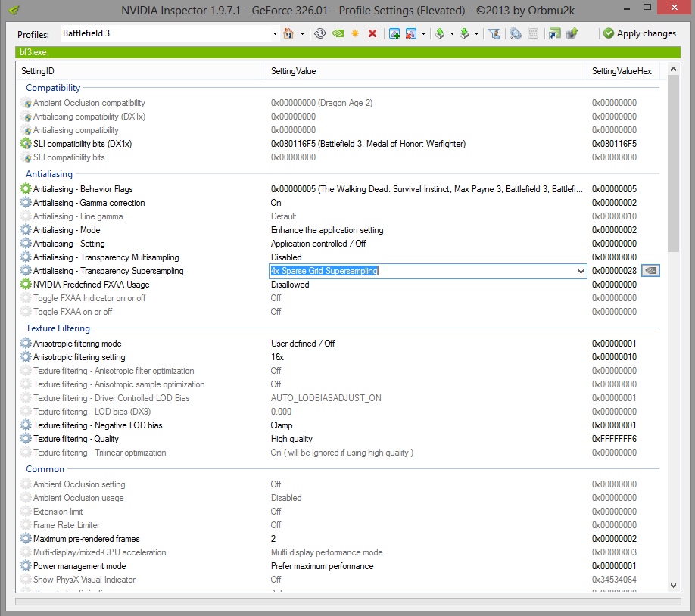Viewport: 695px width, 616px height.
Task: Click the home icon for the global profile
Action: (288, 33)
